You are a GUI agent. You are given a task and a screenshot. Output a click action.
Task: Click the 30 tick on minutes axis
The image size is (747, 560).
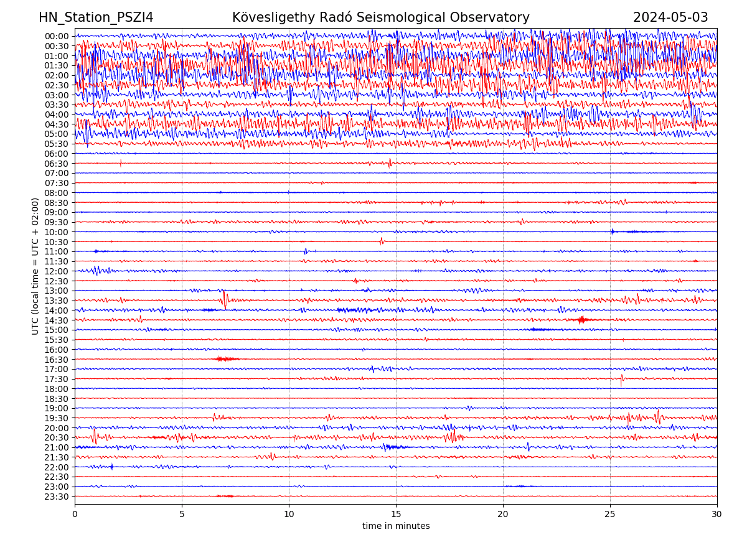coord(717,515)
